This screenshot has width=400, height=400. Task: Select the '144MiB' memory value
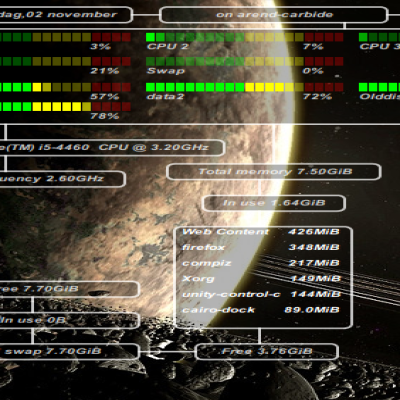pyautogui.click(x=315, y=295)
